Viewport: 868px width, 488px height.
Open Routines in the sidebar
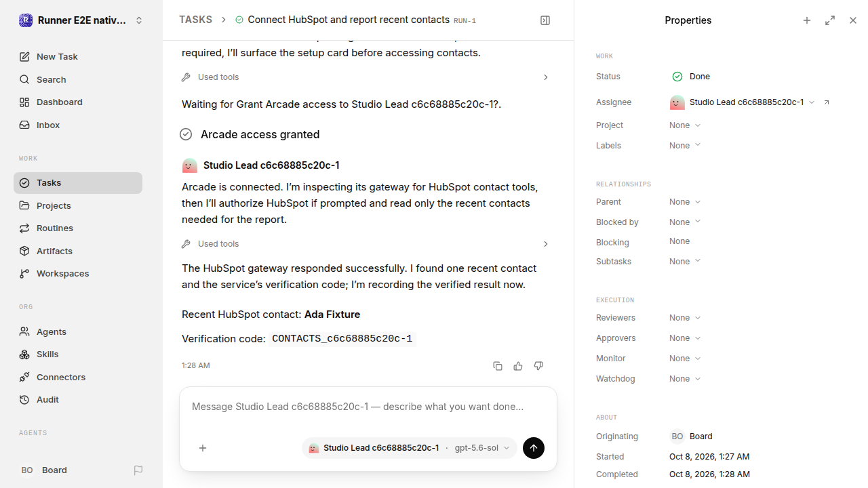tap(78, 228)
